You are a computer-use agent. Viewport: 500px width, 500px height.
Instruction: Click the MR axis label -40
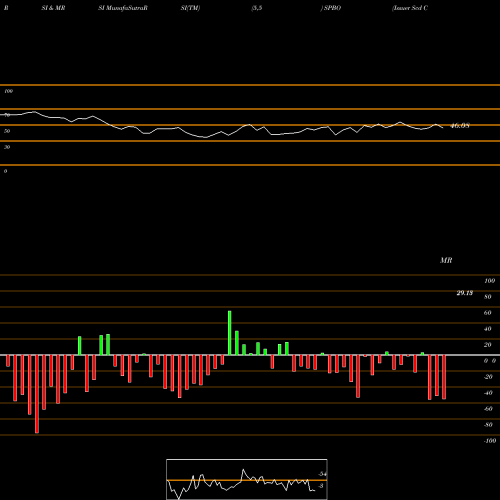coord(488,393)
